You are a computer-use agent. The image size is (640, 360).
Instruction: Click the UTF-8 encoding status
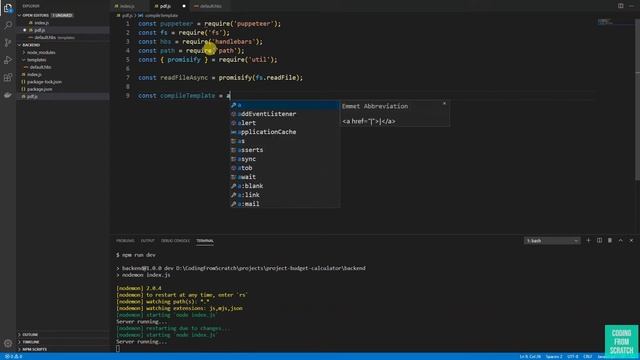click(573, 357)
